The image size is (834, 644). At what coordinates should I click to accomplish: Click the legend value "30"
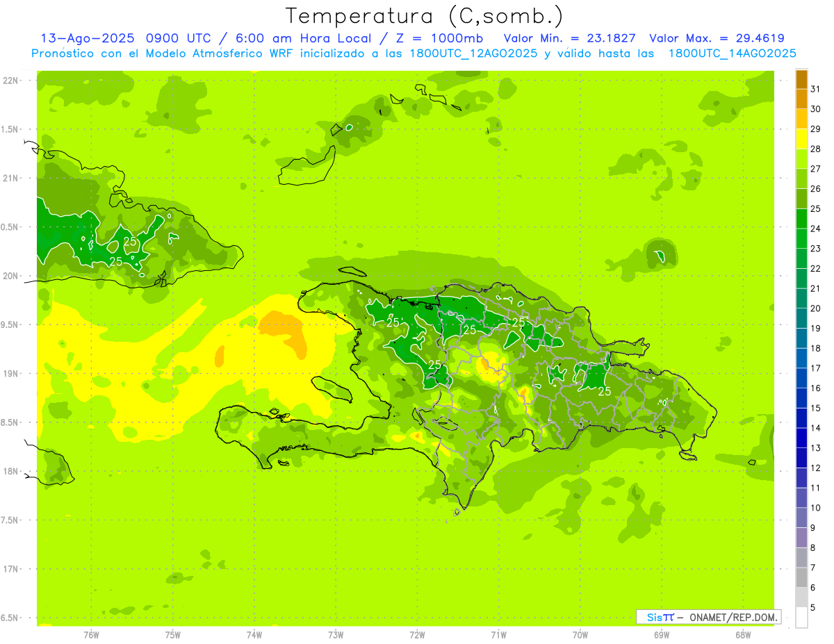[816, 109]
